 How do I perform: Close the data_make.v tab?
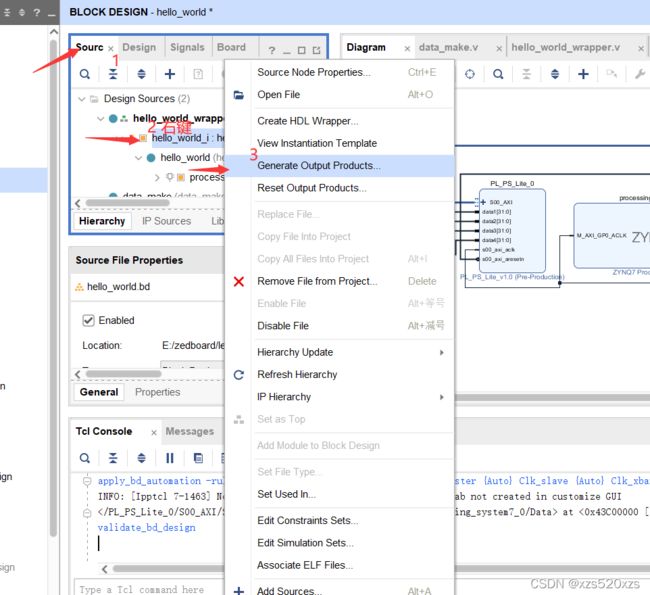click(499, 49)
